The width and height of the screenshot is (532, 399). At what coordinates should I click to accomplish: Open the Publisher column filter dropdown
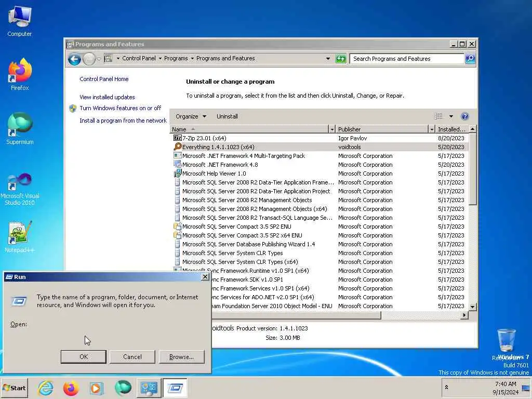pos(432,129)
